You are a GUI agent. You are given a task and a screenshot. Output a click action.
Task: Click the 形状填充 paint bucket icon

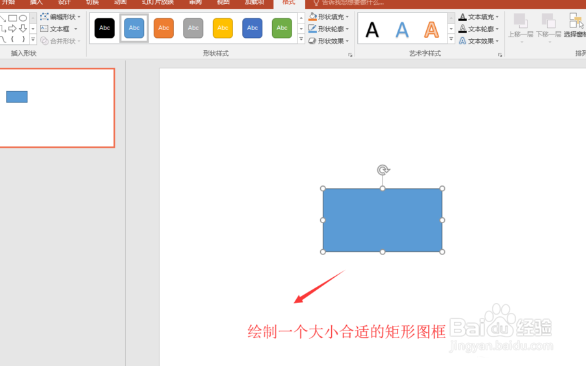313,17
